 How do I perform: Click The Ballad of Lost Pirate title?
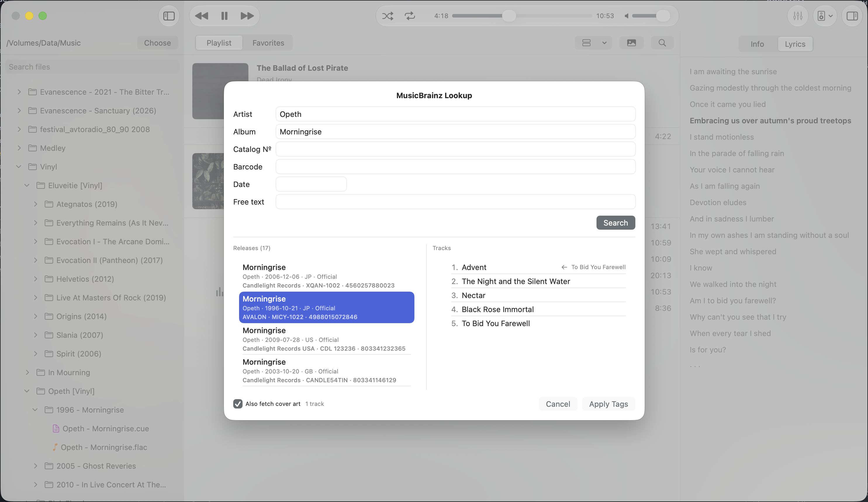[x=302, y=68]
